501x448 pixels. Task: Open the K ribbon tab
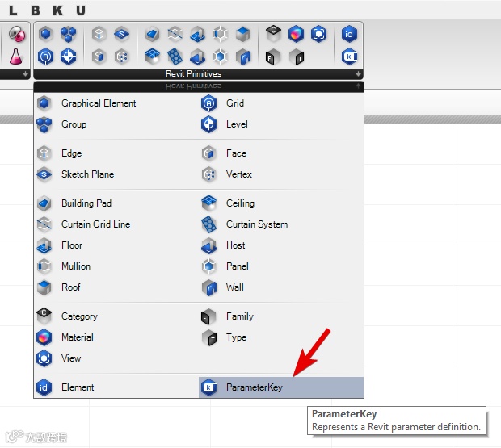point(58,10)
